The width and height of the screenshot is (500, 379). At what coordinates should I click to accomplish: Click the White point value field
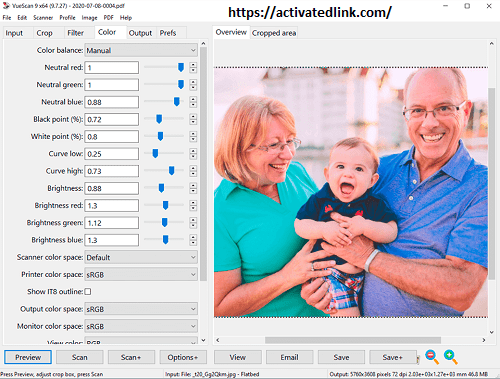point(112,137)
